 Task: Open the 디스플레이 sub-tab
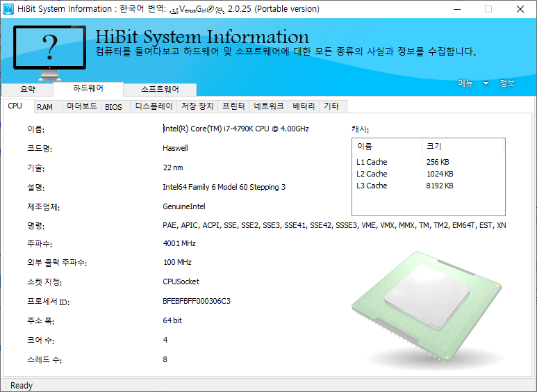click(x=154, y=106)
